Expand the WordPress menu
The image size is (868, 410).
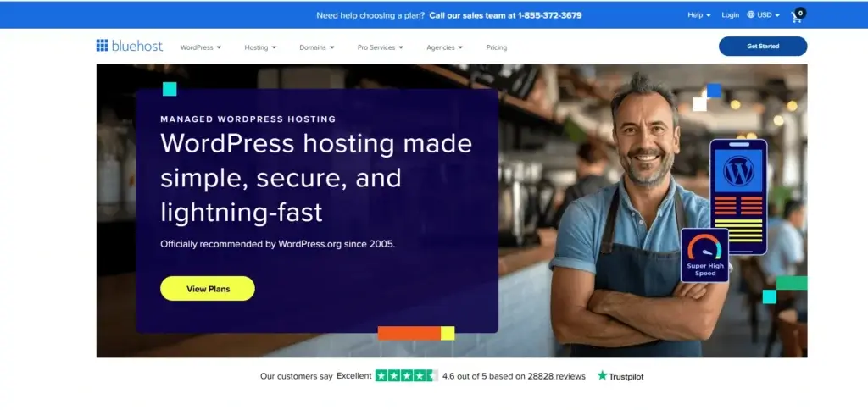(200, 47)
